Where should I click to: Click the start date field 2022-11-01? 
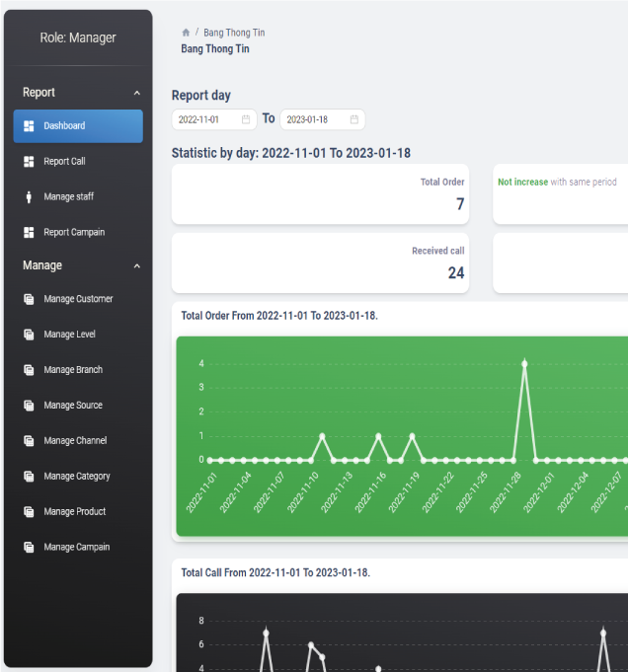(214, 119)
